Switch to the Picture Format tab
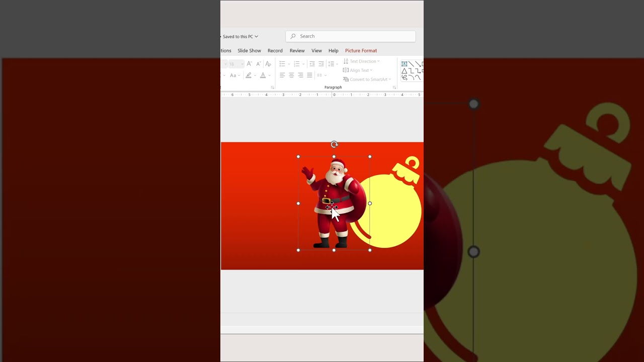Image resolution: width=644 pixels, height=362 pixels. 361,51
